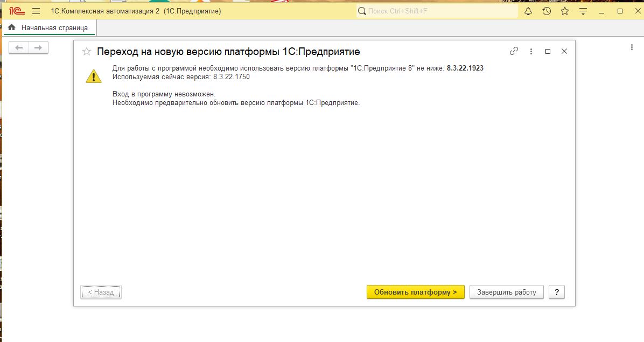
Task: Open notifications bell icon
Action: 528,11
